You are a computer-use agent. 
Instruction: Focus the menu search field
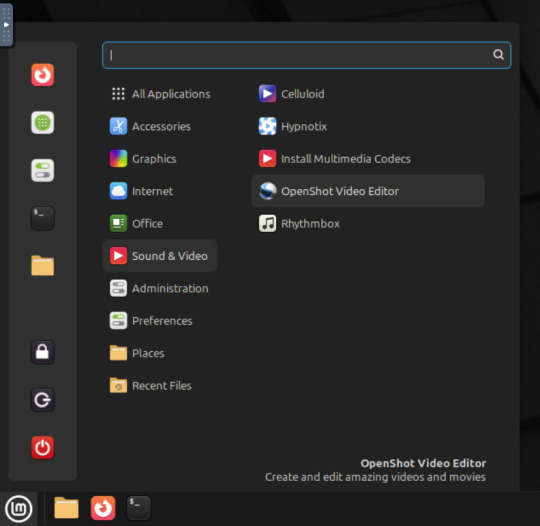(307, 55)
